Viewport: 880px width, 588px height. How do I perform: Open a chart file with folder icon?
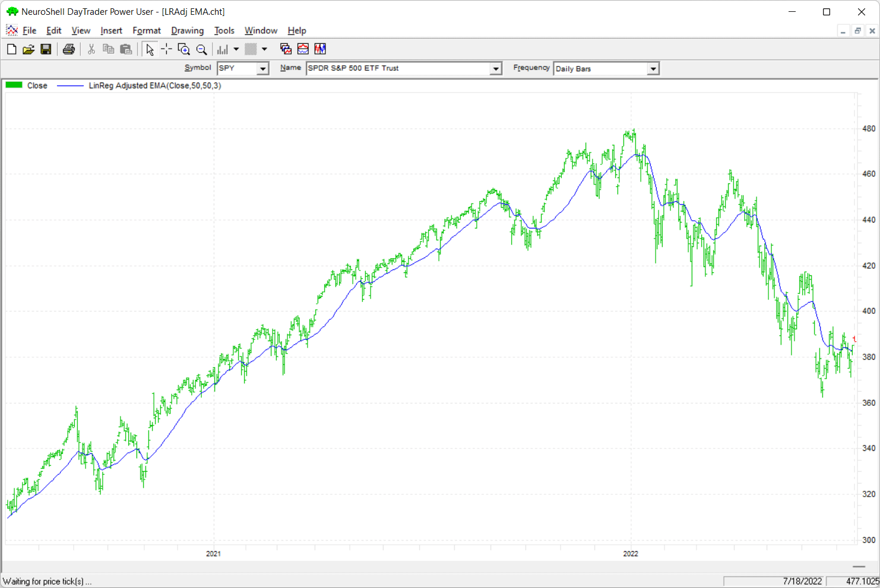(x=29, y=49)
